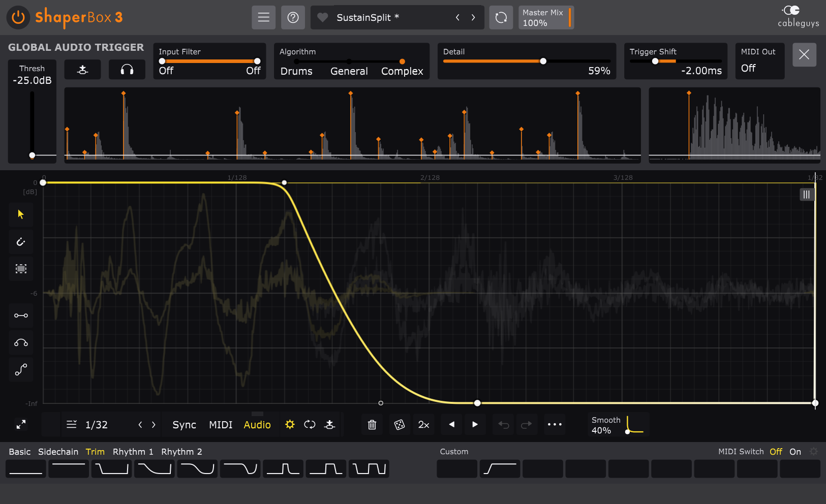The image size is (826, 504).
Task: Adjust the Master Mix 100% control
Action: point(546,17)
